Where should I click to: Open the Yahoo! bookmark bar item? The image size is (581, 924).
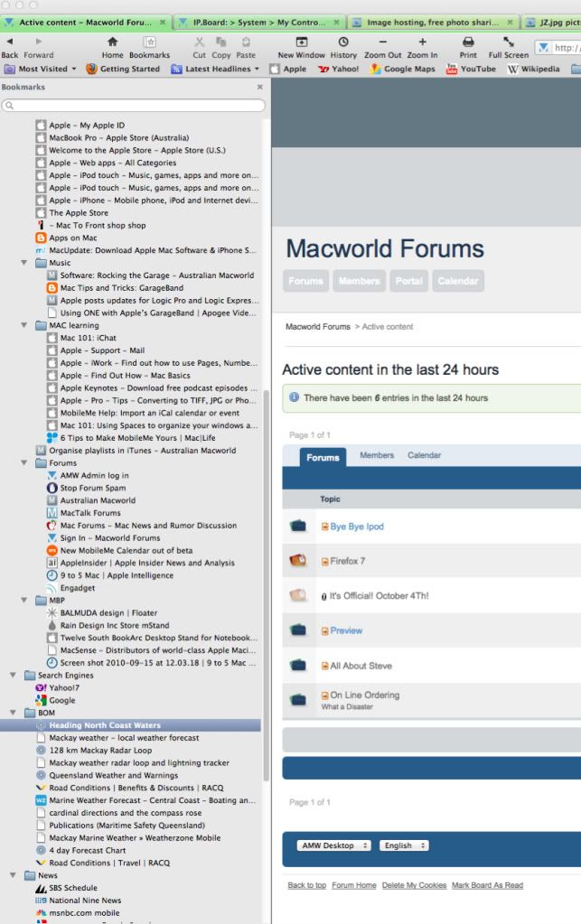(x=338, y=69)
